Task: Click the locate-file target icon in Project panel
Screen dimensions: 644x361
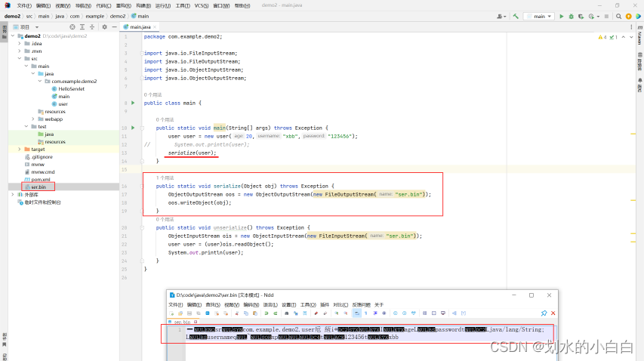Action: click(72, 27)
